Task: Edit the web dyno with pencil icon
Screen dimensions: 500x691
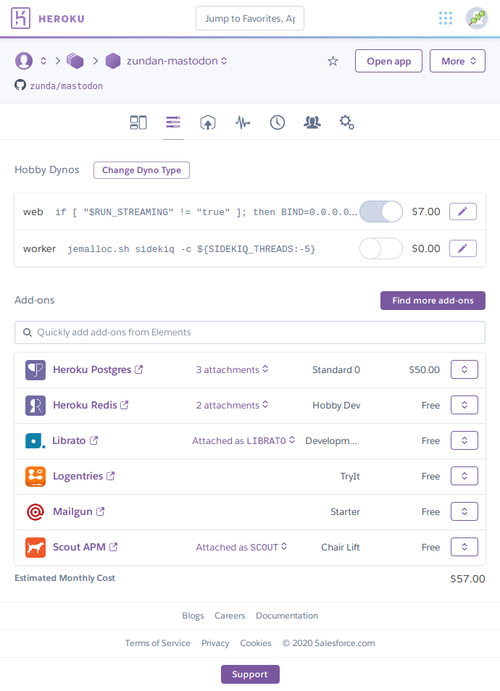Action: pyautogui.click(x=463, y=212)
